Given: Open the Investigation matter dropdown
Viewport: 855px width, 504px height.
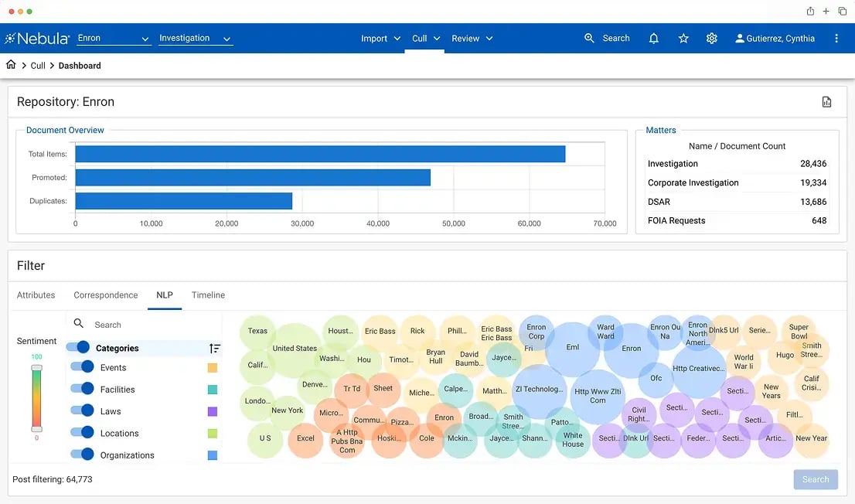Looking at the screenshot, I should (196, 38).
